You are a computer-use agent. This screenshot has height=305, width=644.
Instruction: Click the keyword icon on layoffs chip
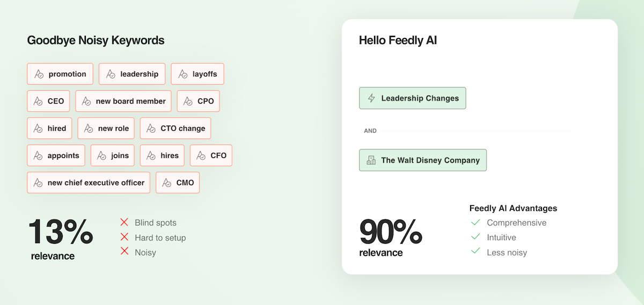point(182,74)
